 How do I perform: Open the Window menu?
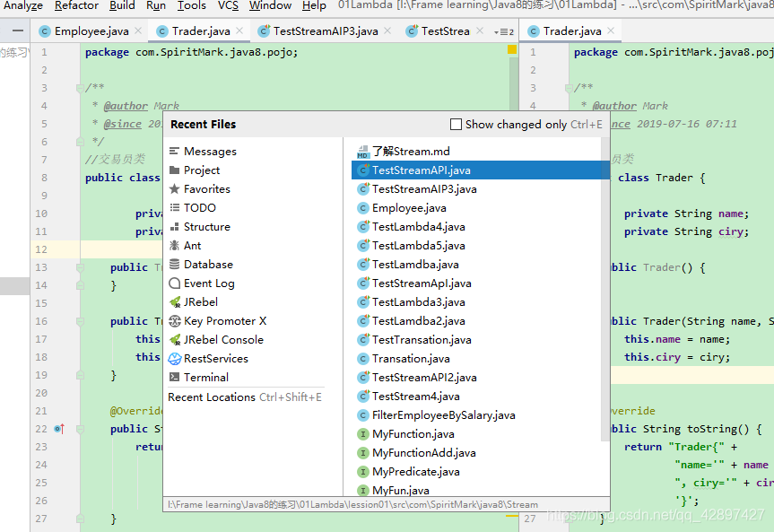click(x=271, y=6)
